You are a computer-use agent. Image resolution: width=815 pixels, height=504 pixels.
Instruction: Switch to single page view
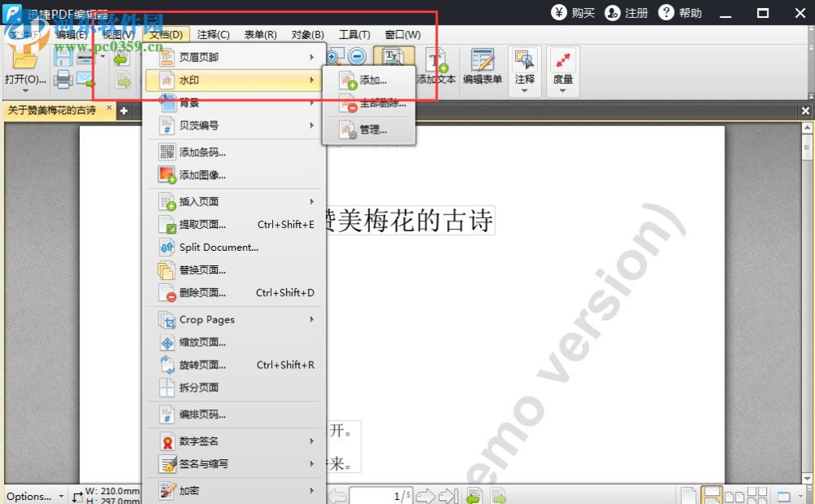[689, 495]
